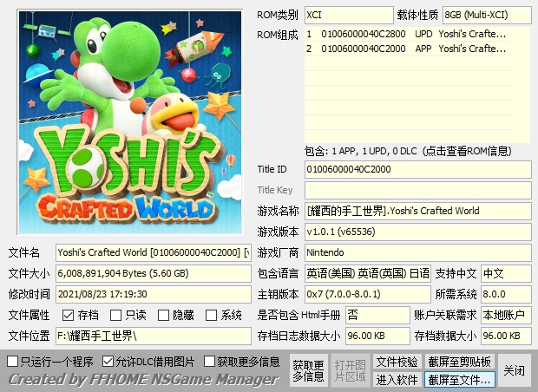Click the 存档日志数据大小 field 96.00 KB
Screen dimensions: 538x392
377,336
